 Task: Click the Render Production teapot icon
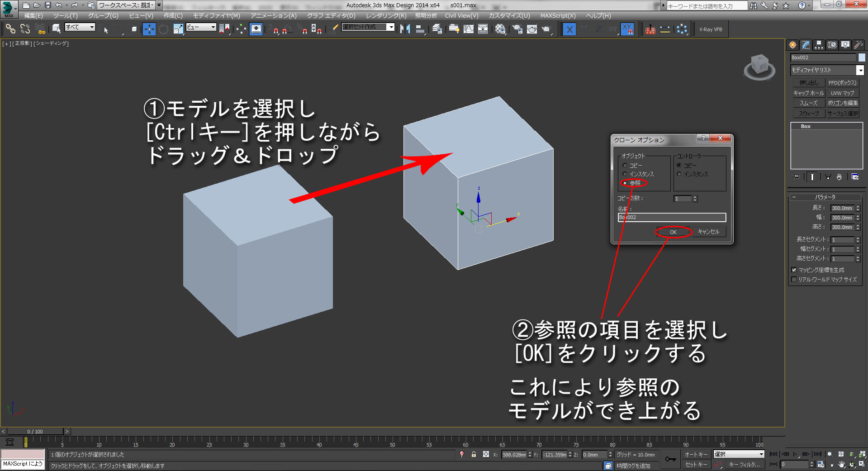pos(546,29)
